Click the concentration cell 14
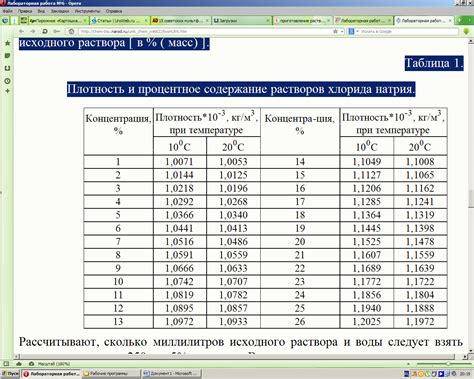Image resolution: width=474 pixels, height=379 pixels. pos(300,162)
